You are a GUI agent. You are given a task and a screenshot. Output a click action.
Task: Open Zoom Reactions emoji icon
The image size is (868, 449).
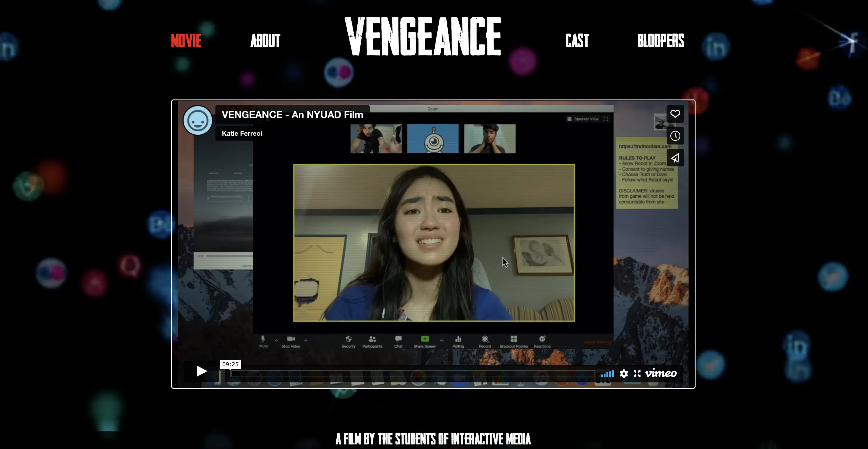pos(542,339)
